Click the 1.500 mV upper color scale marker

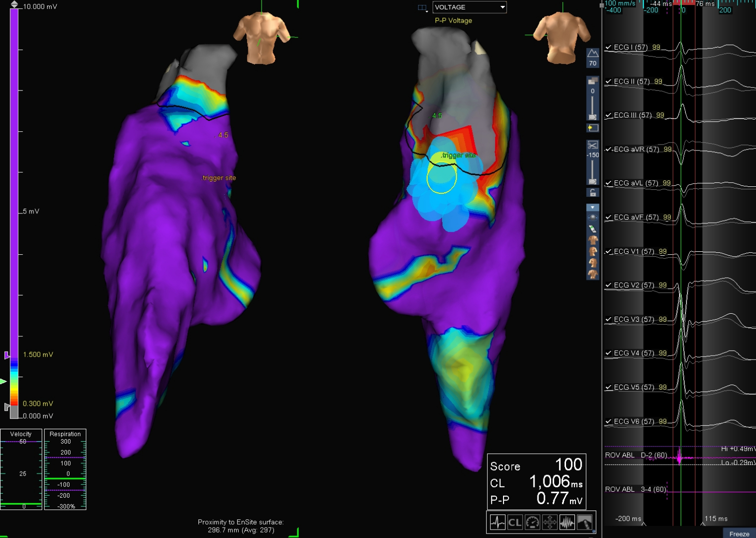click(7, 355)
